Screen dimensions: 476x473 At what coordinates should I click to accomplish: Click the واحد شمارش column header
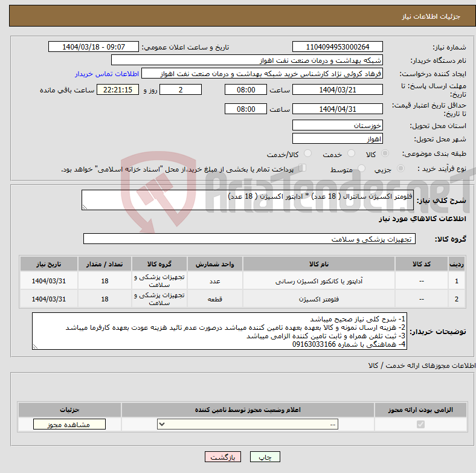214,264
